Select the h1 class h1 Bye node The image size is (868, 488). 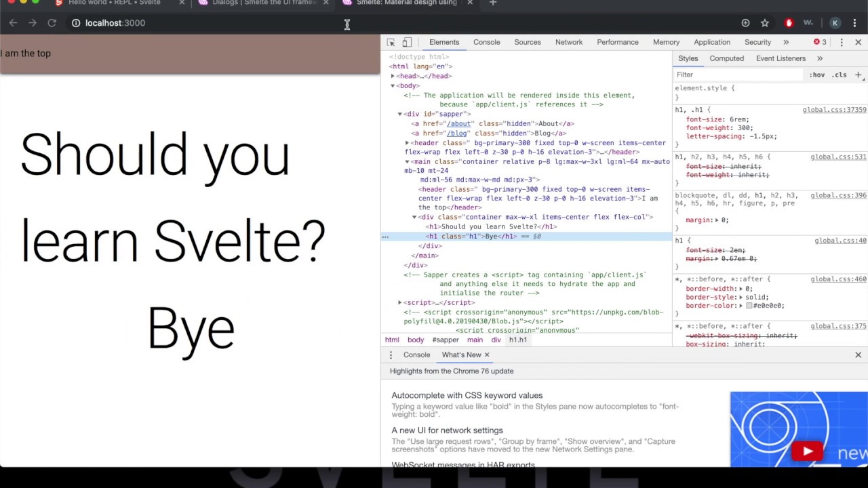click(526, 236)
